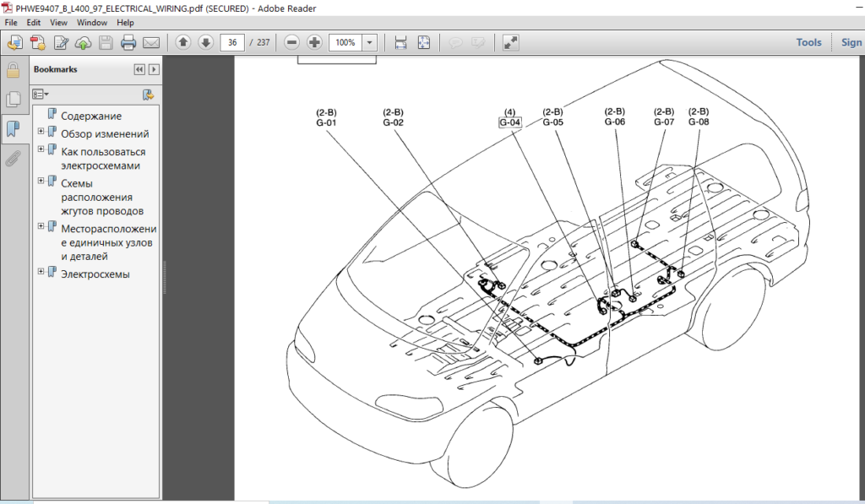The image size is (865, 504).
Task: Expand the Месторасположение единичных узлов bookmark
Action: [41, 226]
